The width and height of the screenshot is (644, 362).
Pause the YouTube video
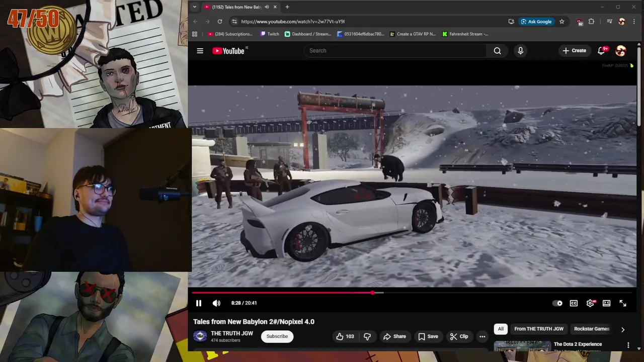[x=198, y=303]
